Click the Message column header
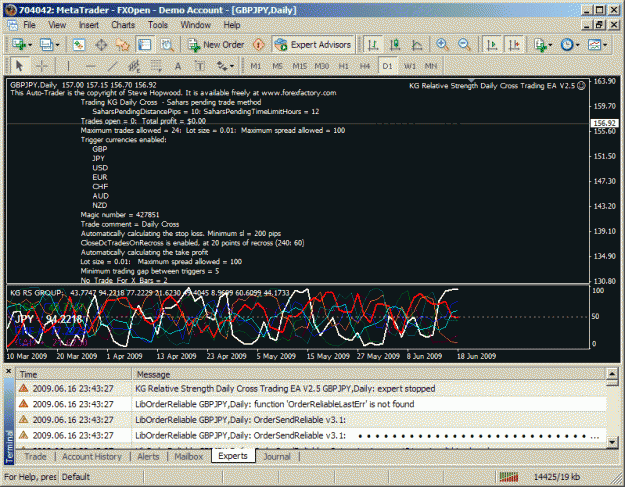Screen dimensions: 625x487 (x=368, y=374)
